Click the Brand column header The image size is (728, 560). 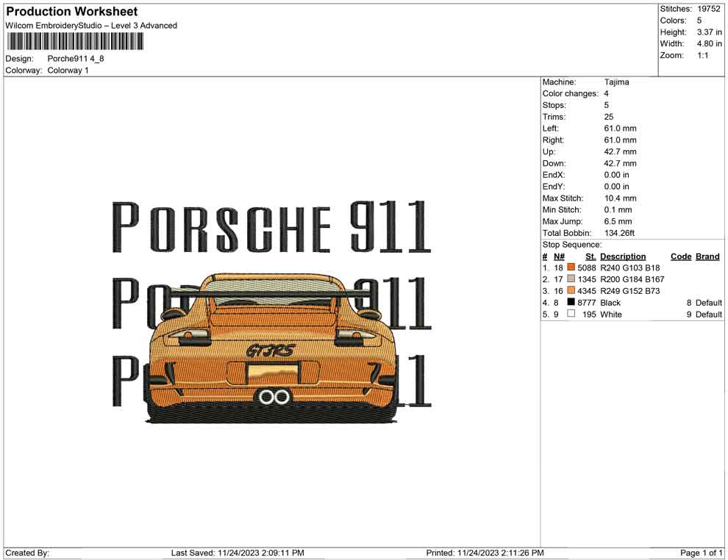[707, 256]
